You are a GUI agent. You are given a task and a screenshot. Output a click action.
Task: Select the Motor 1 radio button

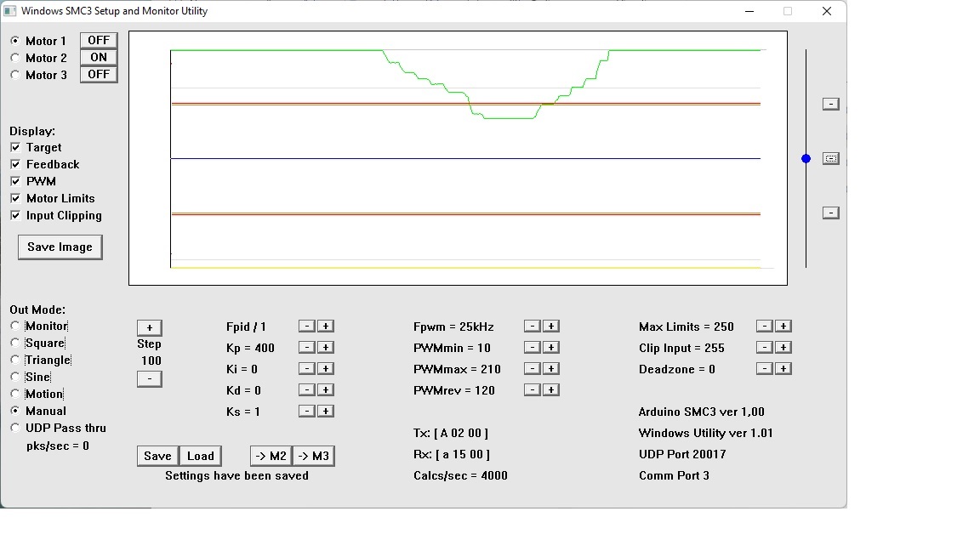pos(15,41)
